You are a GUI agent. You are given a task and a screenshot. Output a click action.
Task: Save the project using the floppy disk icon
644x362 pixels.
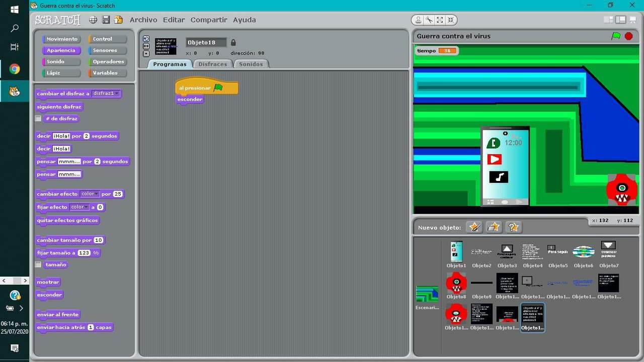click(106, 20)
